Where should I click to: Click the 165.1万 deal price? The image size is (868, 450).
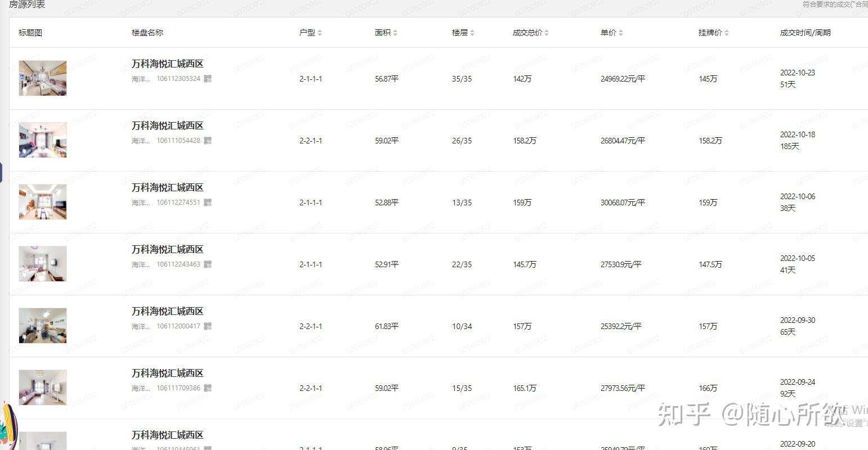point(525,389)
